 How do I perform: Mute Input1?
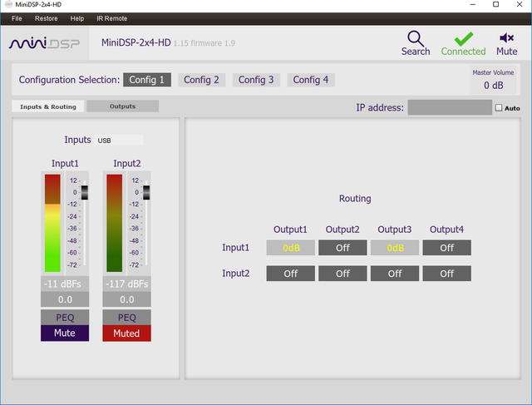point(65,333)
